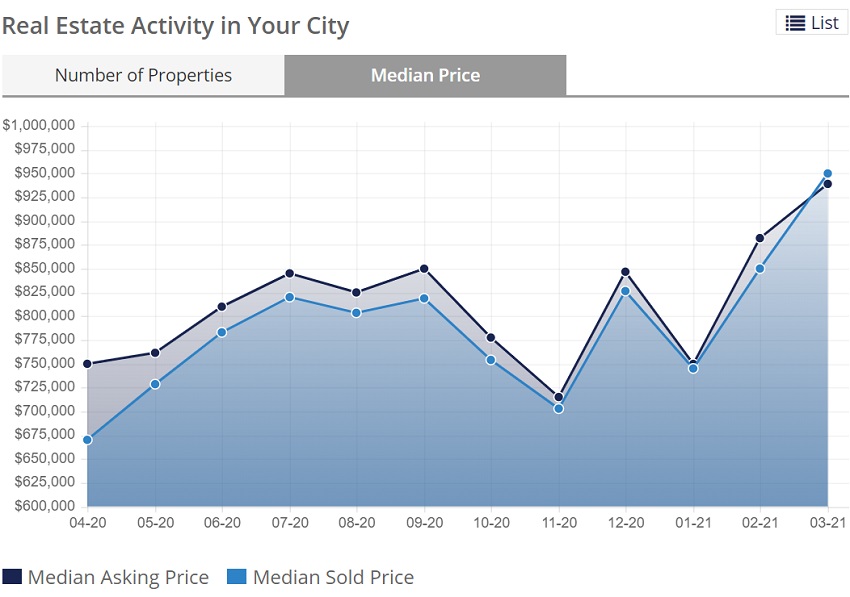Select the 06-20 Median Asking Price point

(222, 307)
